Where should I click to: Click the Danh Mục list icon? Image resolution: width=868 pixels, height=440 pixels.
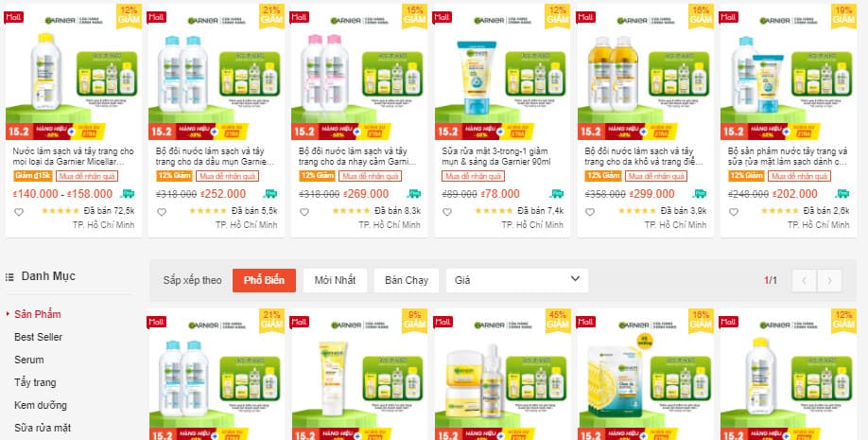pyautogui.click(x=9, y=276)
